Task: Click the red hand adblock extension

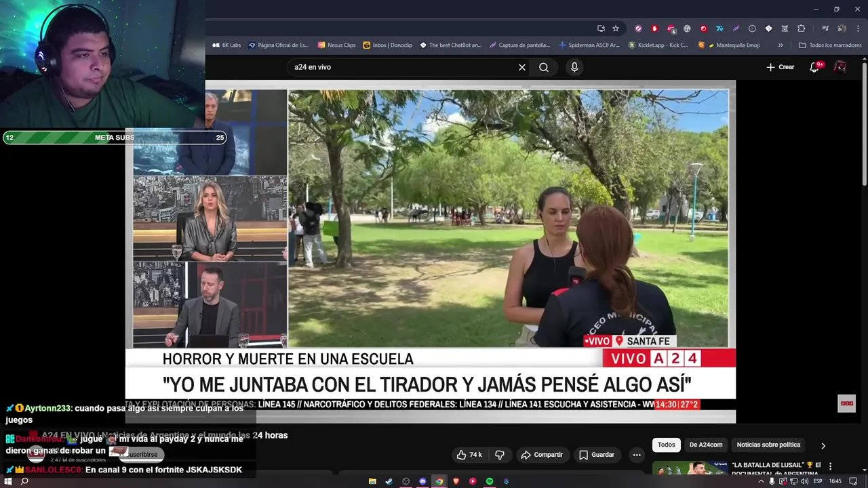Action: pos(654,28)
